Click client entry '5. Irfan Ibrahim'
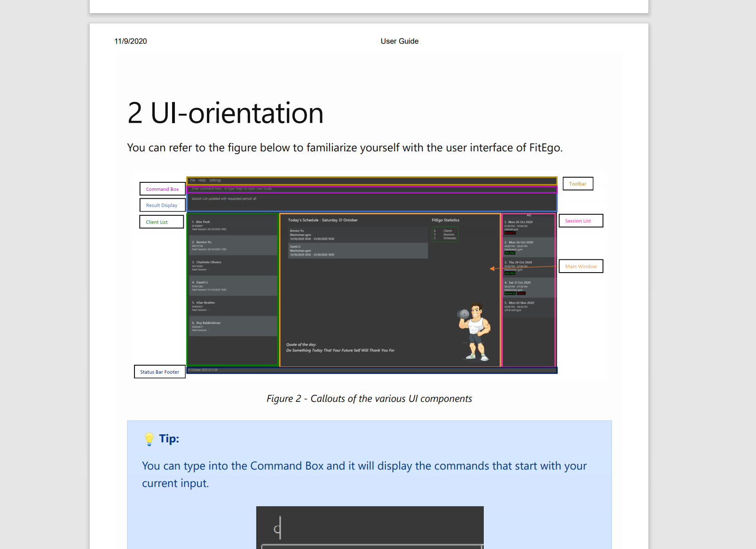Screen dimensions: 756x549 (x=233, y=306)
